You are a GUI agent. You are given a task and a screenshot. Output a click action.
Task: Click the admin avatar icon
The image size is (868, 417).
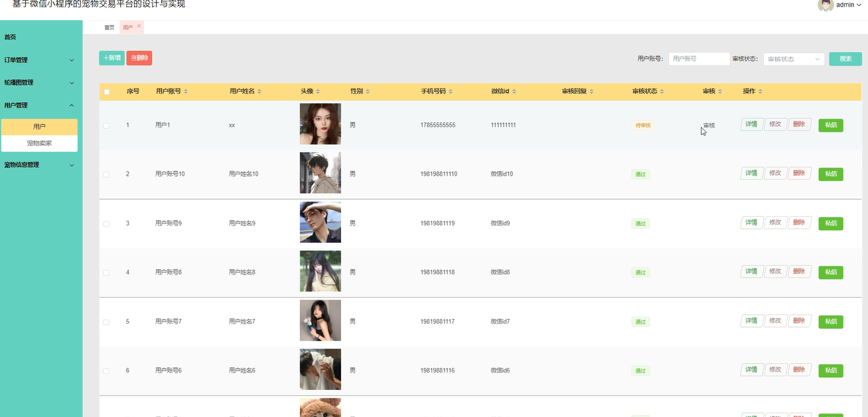826,5
